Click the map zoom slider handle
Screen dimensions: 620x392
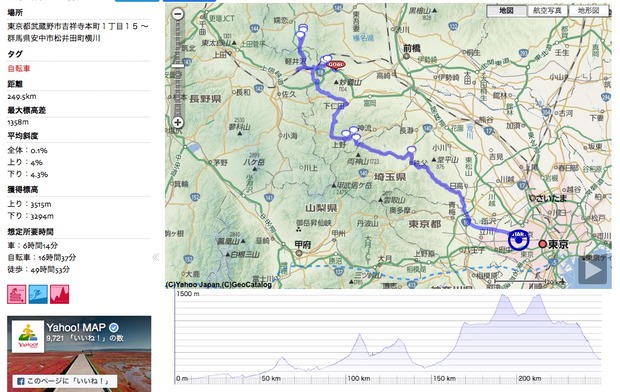pyautogui.click(x=178, y=66)
